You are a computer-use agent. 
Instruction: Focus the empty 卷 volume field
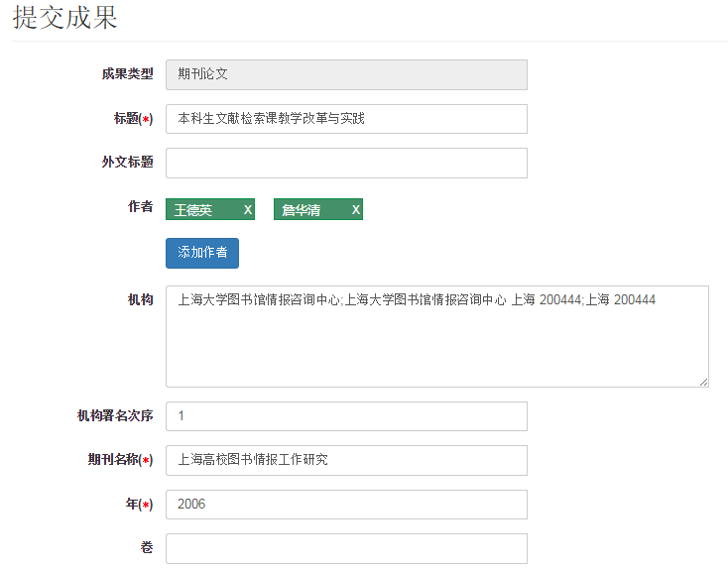[346, 548]
